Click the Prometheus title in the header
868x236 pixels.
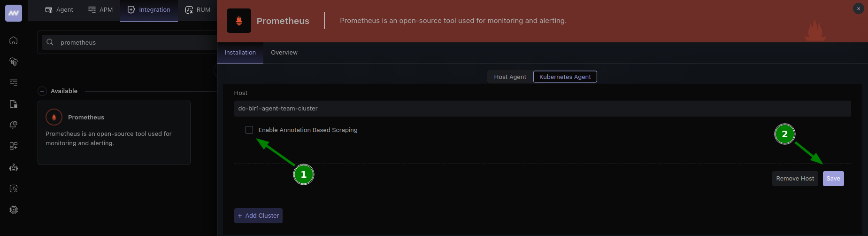283,21
